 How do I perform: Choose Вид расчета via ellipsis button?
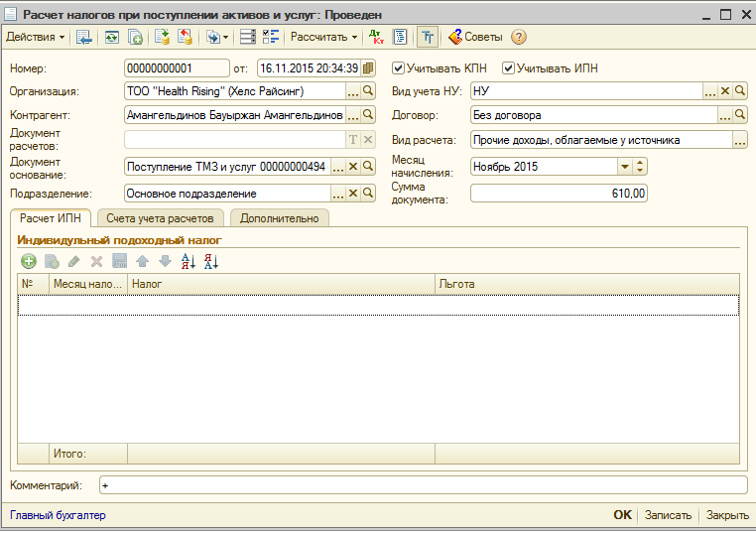(739, 140)
